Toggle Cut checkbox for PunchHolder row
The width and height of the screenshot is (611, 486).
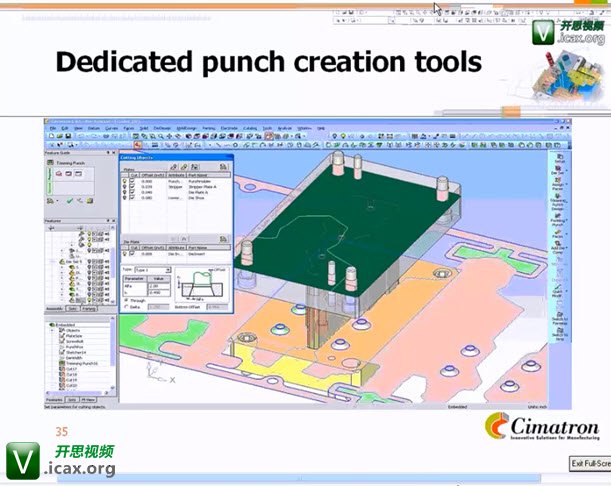[x=132, y=182]
